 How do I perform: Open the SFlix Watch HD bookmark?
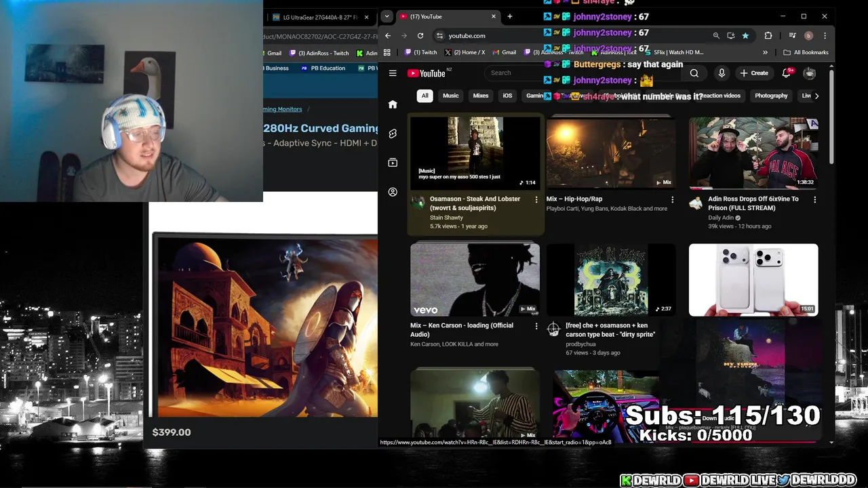673,52
